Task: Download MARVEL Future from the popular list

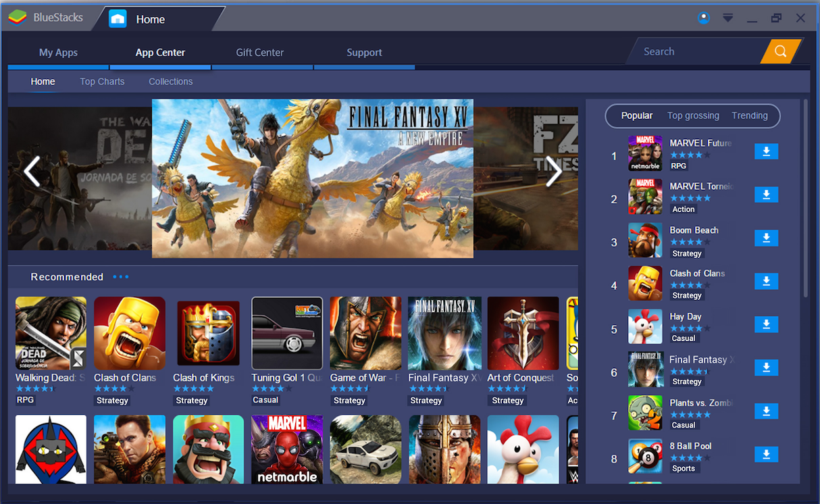Action: pos(766,152)
